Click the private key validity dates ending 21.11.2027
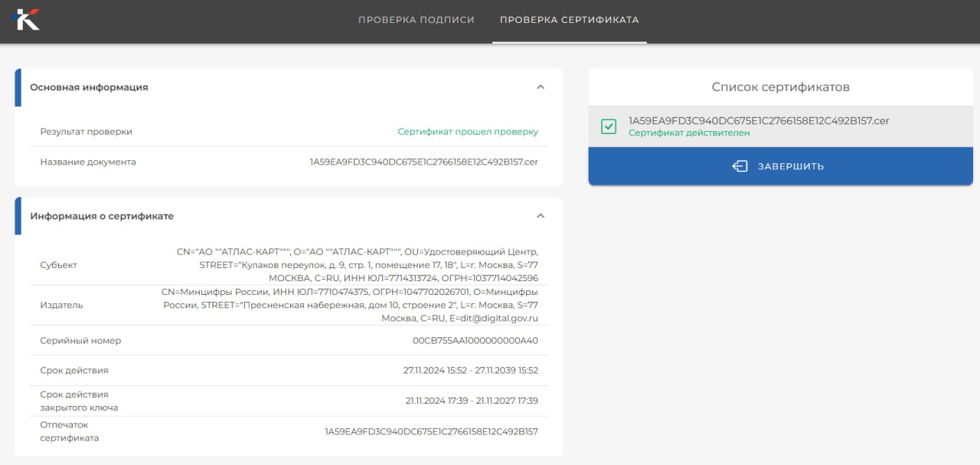The width and height of the screenshot is (980, 465). [472, 401]
